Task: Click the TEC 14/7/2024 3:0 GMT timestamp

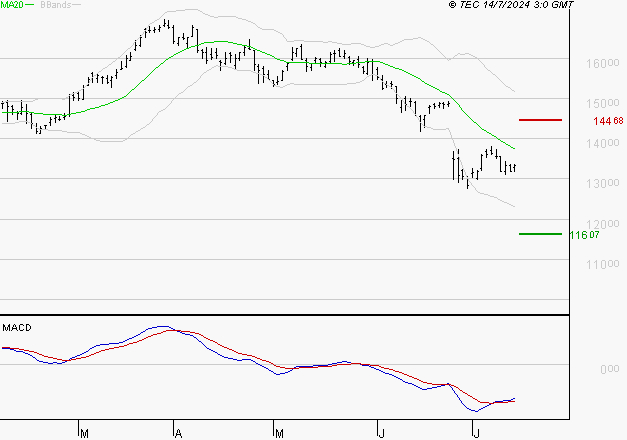Action: (511, 5)
